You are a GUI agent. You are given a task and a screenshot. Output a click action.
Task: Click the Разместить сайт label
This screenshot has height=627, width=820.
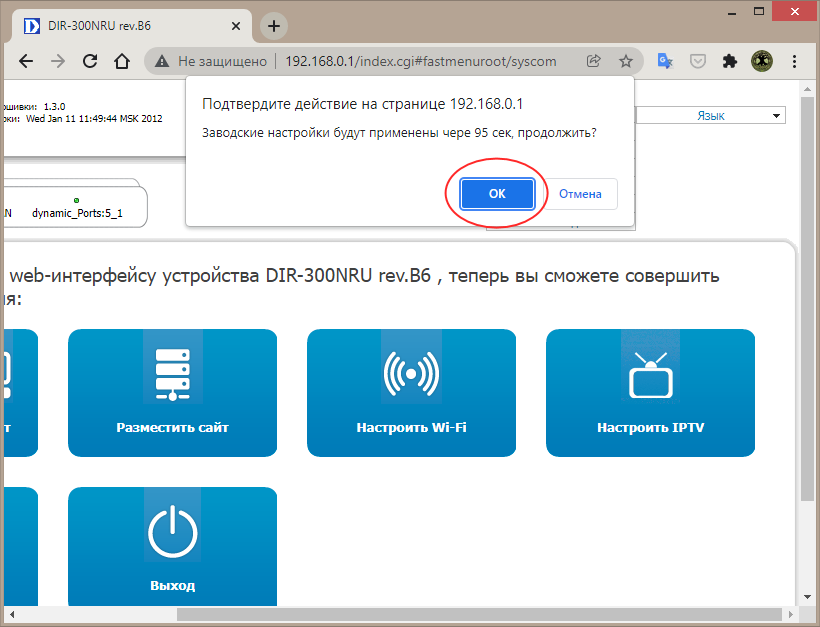(x=173, y=427)
